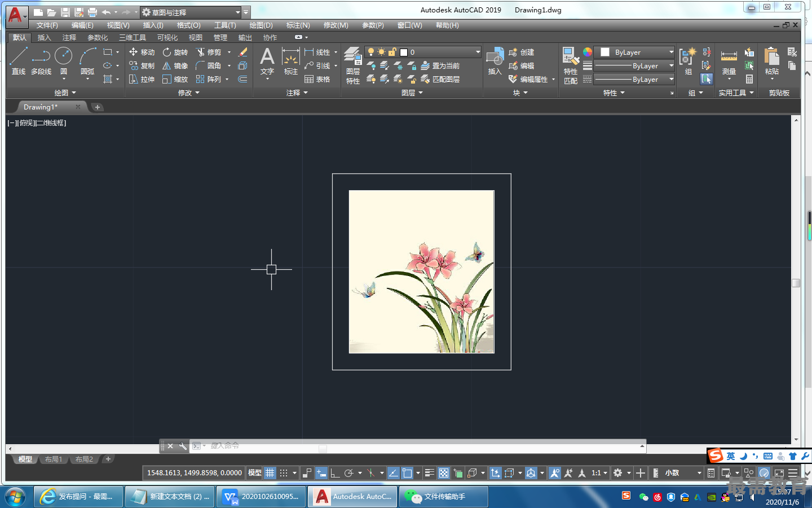
Task: Switch to the 布局1 layout tab
Action: pyautogui.click(x=54, y=459)
